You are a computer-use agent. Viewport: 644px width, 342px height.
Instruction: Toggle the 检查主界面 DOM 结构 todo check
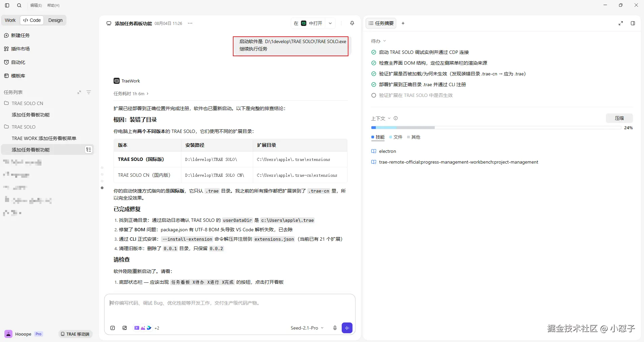374,63
